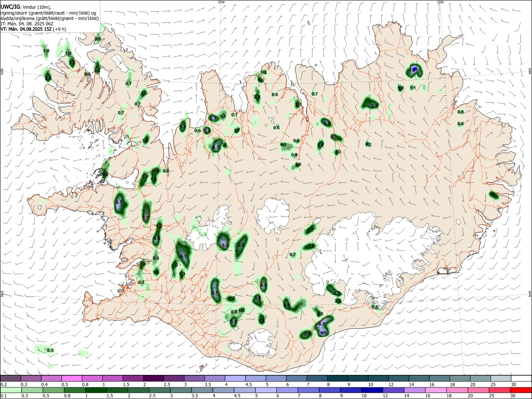Click the 0.1 label in the lower legend
Image resolution: width=532 pixels, height=399 pixels.
click(3, 397)
